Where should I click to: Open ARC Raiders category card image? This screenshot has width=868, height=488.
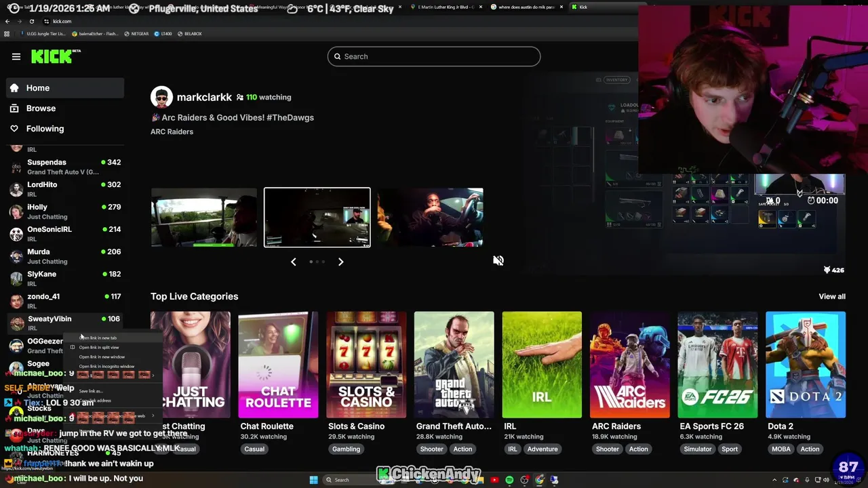tap(630, 365)
